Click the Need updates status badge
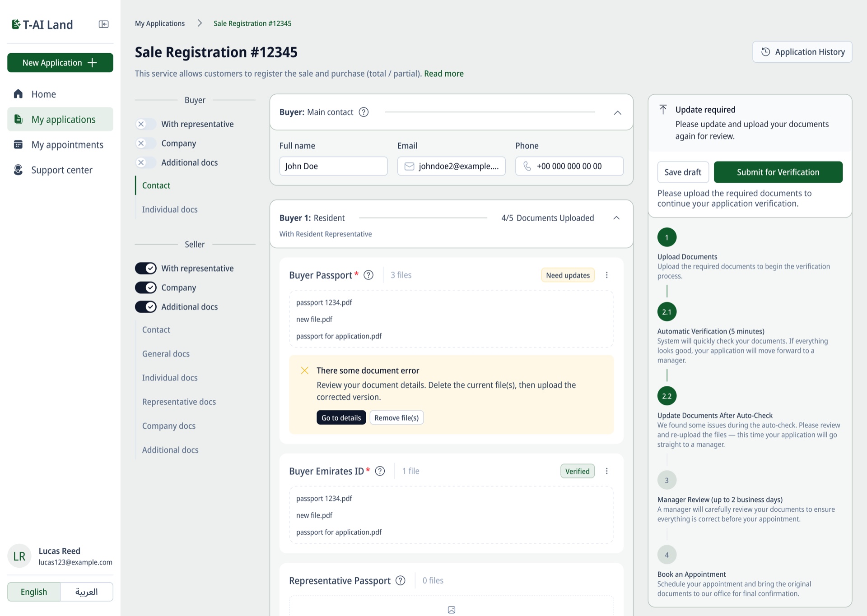The image size is (867, 616). pyautogui.click(x=568, y=275)
